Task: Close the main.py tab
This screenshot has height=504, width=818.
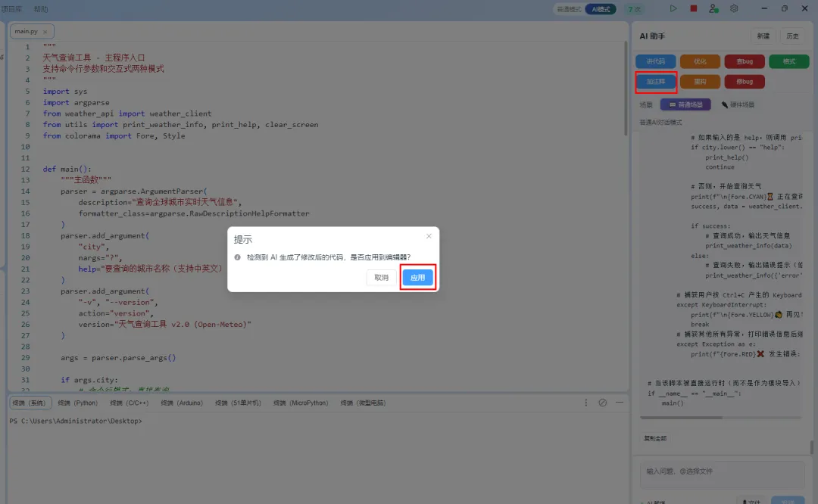Action: (45, 32)
